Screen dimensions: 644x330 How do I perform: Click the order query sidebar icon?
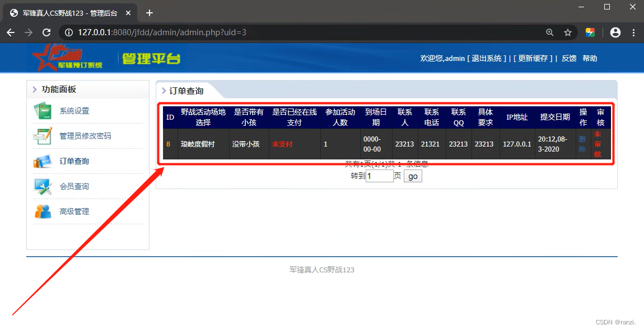click(43, 161)
